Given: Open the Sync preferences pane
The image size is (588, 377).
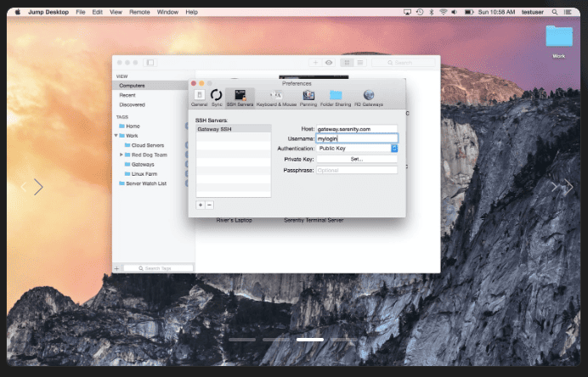Looking at the screenshot, I should (217, 98).
